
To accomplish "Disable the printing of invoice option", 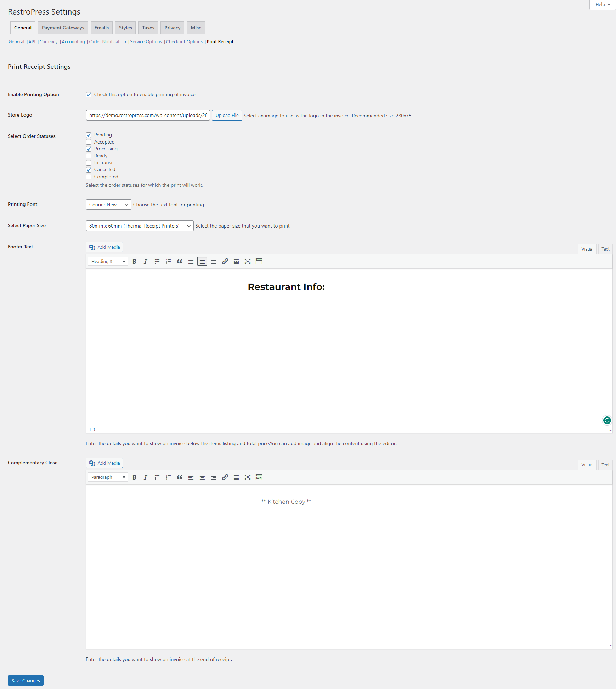I will pyautogui.click(x=89, y=94).
